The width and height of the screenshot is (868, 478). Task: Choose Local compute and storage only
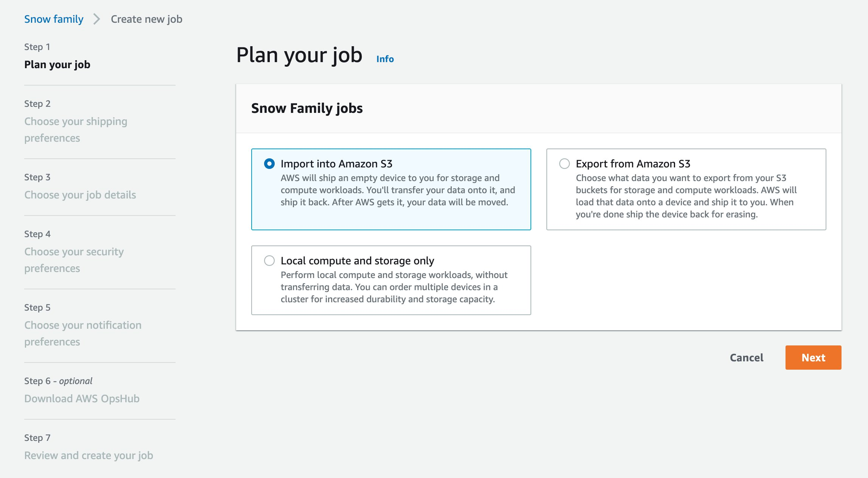tap(357, 261)
